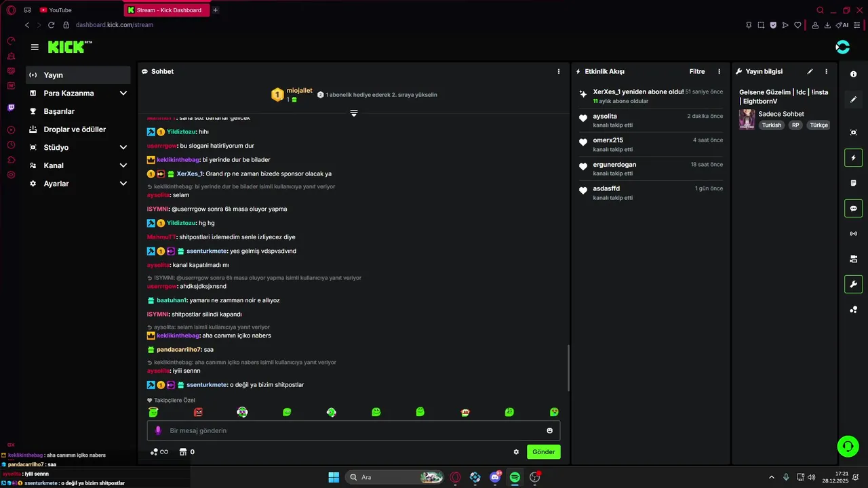Viewport: 868px width, 488px height.
Task: Select the first green angel halo emote
Action: [x=153, y=412]
